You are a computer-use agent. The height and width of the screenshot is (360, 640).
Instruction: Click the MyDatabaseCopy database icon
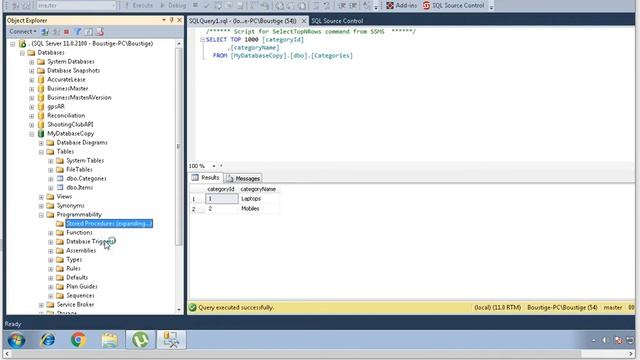(41, 133)
